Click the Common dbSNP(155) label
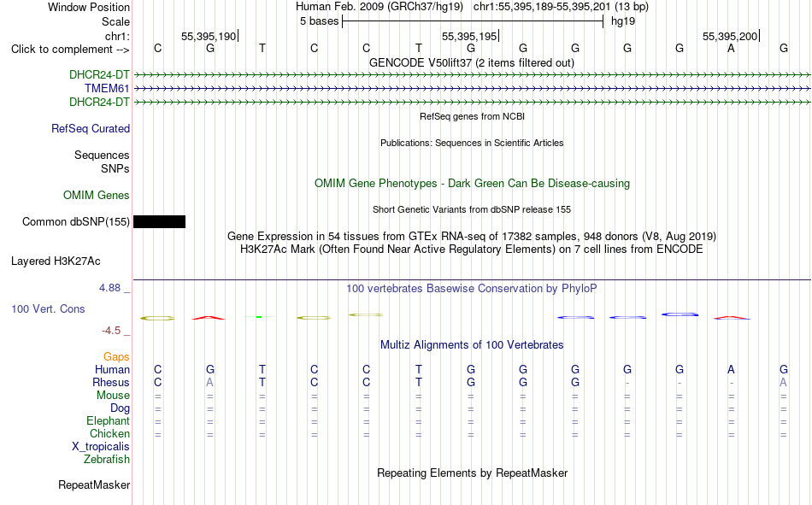The image size is (812, 505). coord(76,221)
